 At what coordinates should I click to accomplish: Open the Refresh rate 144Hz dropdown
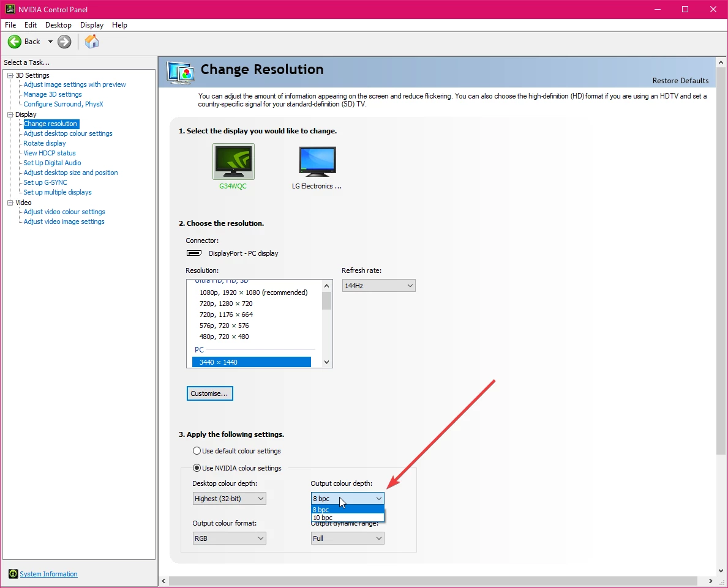(378, 285)
